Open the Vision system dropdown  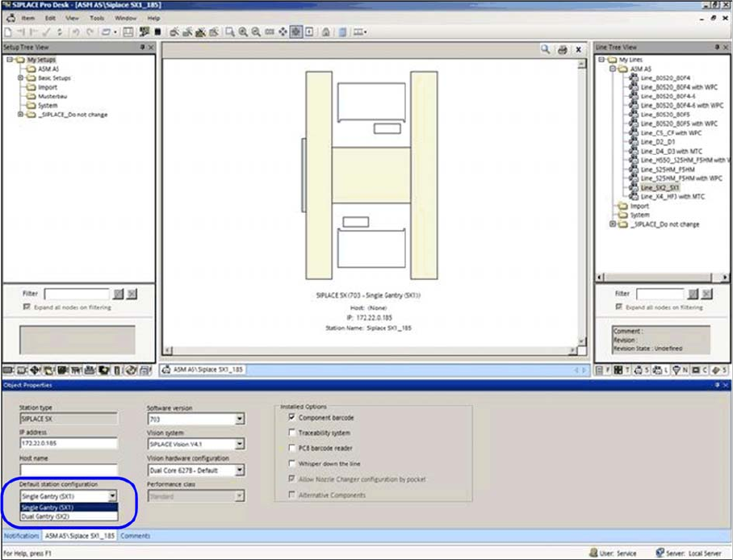(239, 444)
